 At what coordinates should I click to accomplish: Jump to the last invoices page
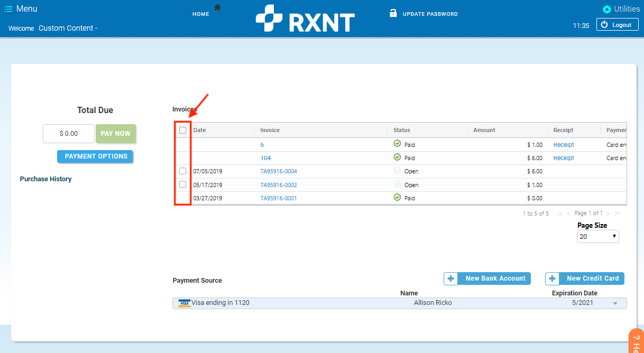[617, 213]
